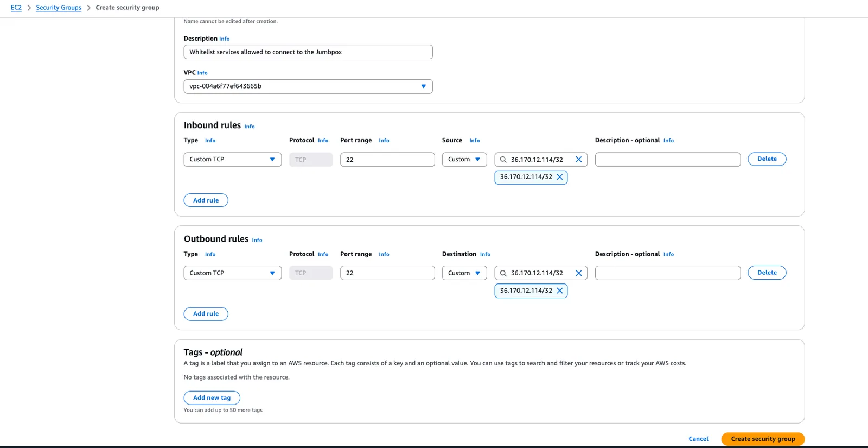Open Source Info link

[475, 141]
